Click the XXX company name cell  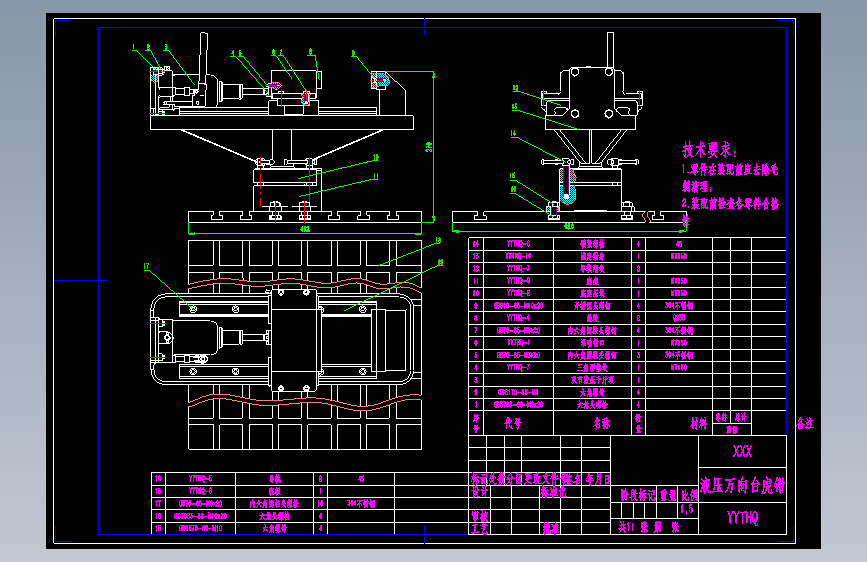(742, 451)
